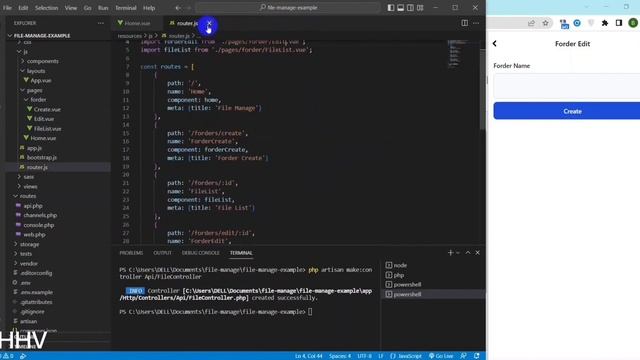Click the file-manage-example search box

click(x=288, y=8)
